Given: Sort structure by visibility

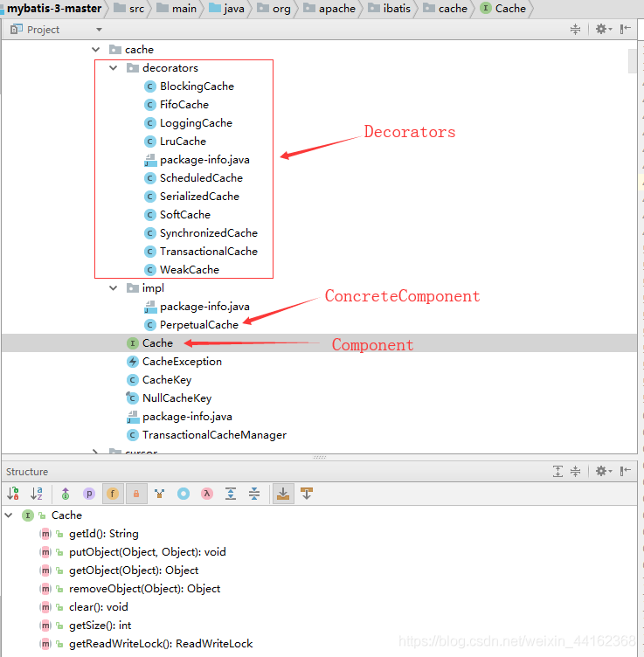Looking at the screenshot, I should (x=13, y=494).
